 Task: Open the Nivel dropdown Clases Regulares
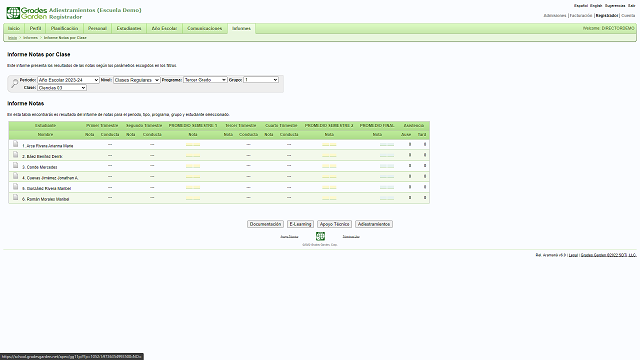(x=136, y=80)
